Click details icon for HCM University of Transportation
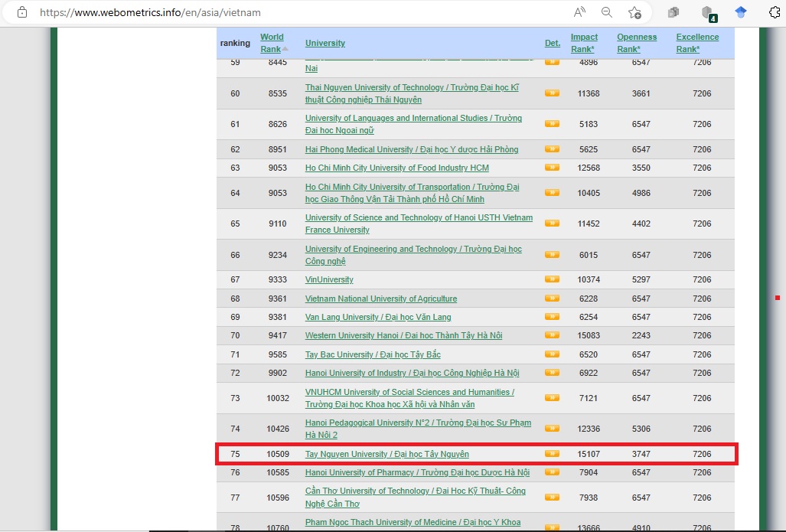Viewport: 786px width, 532px height. [x=552, y=193]
